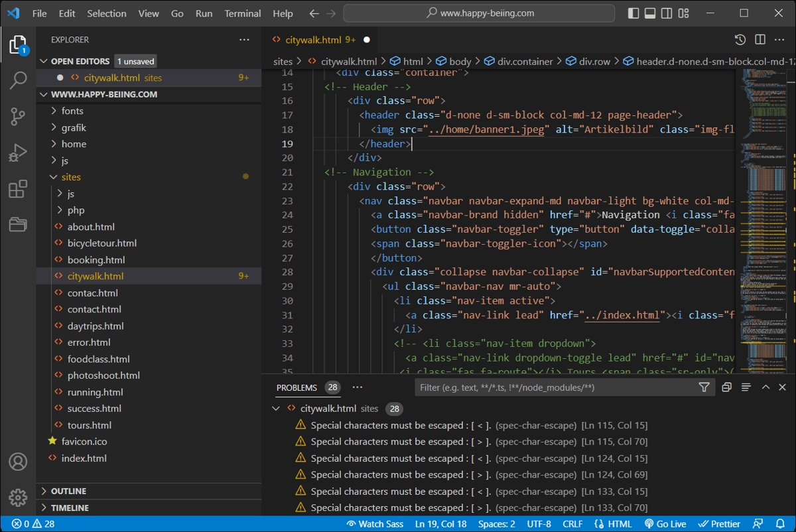The image size is (796, 532).
Task: Click the Collapse All icon in Problems panel
Action: 726,387
